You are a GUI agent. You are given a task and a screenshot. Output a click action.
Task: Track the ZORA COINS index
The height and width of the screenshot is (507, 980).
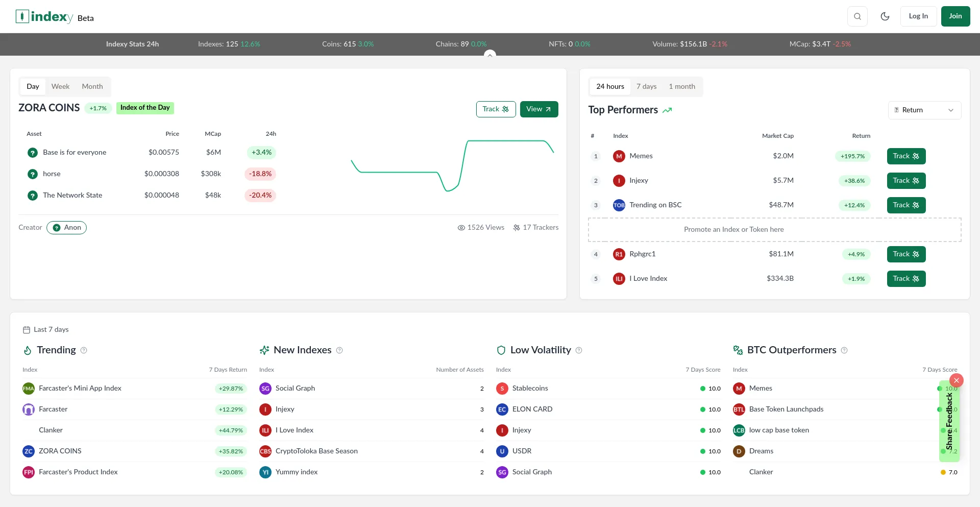(x=496, y=109)
